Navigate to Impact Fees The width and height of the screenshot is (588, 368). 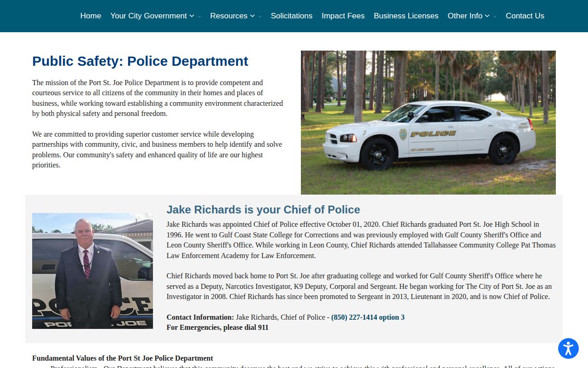click(343, 16)
